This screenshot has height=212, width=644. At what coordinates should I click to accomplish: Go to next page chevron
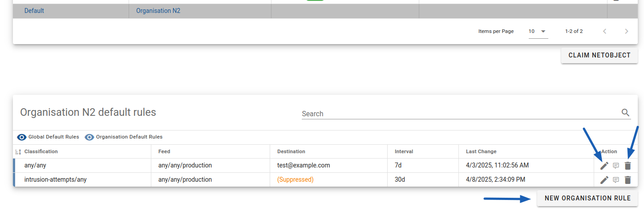(x=627, y=31)
